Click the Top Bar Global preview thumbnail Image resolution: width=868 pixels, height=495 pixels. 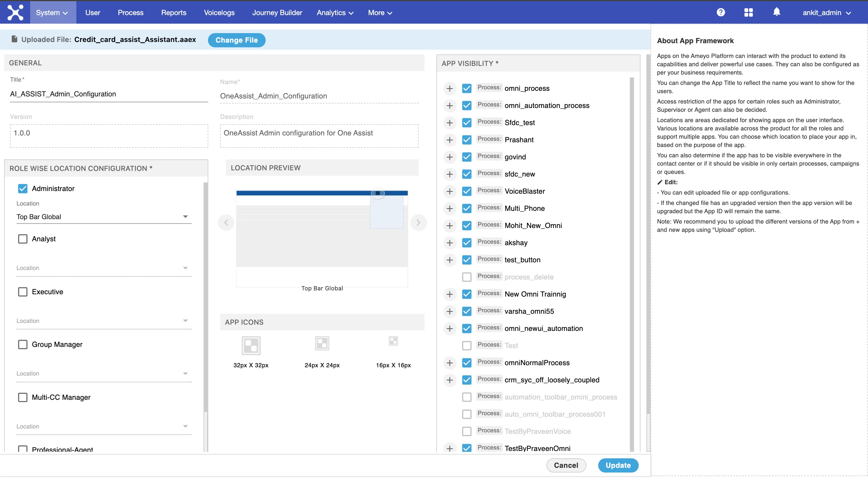[322, 239]
